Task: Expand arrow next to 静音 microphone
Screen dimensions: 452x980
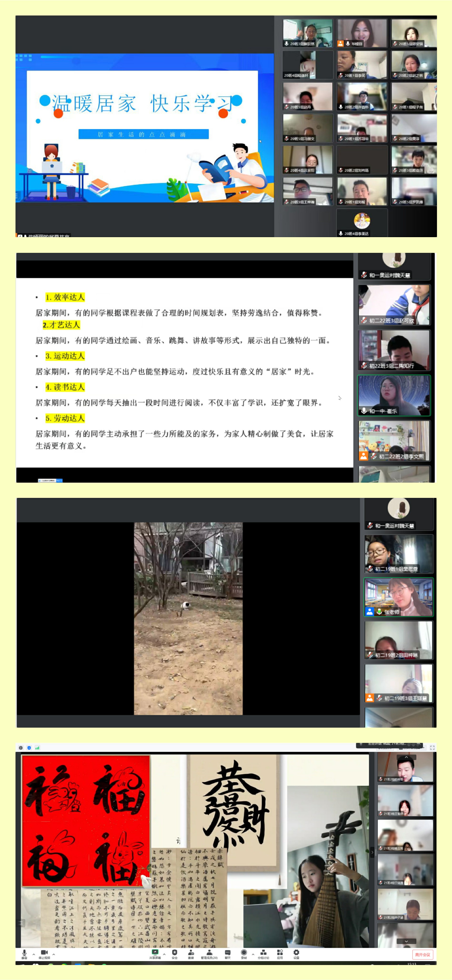Action: coord(34,954)
